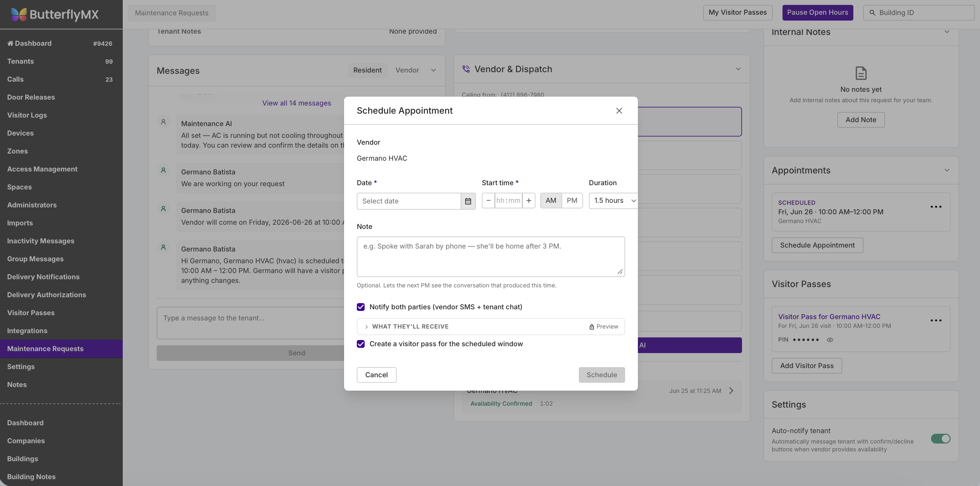Close the Schedule Appointment dialog
Screen dimensions: 980x486
(619, 110)
